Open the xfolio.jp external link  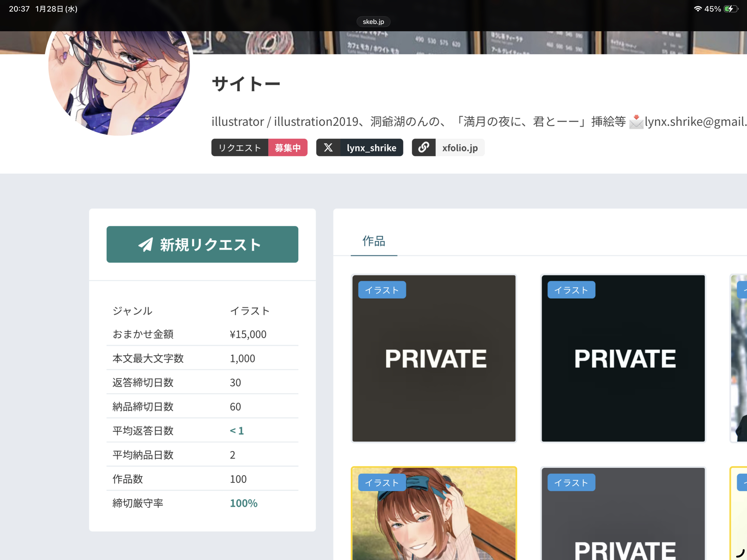459,148
